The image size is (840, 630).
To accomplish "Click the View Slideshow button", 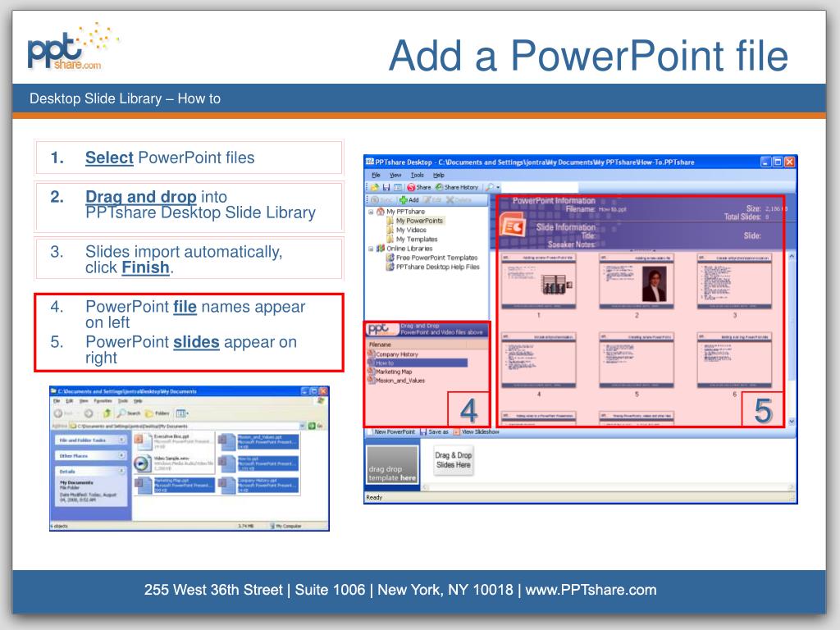I will [477, 431].
